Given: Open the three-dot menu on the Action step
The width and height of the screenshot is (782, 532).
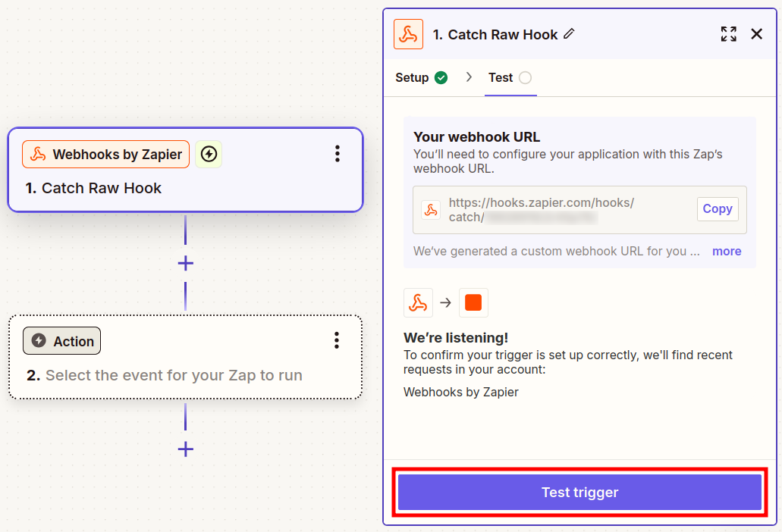Looking at the screenshot, I should coord(337,340).
